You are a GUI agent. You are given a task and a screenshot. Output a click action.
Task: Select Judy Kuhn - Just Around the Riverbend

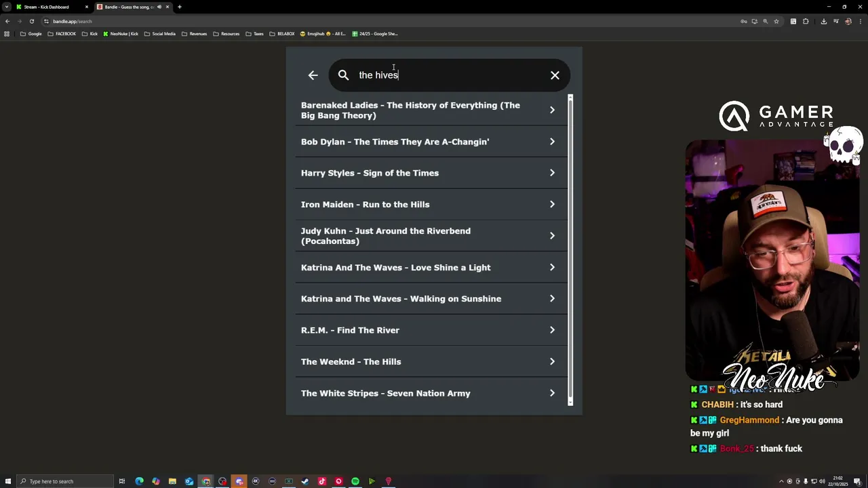tap(431, 236)
